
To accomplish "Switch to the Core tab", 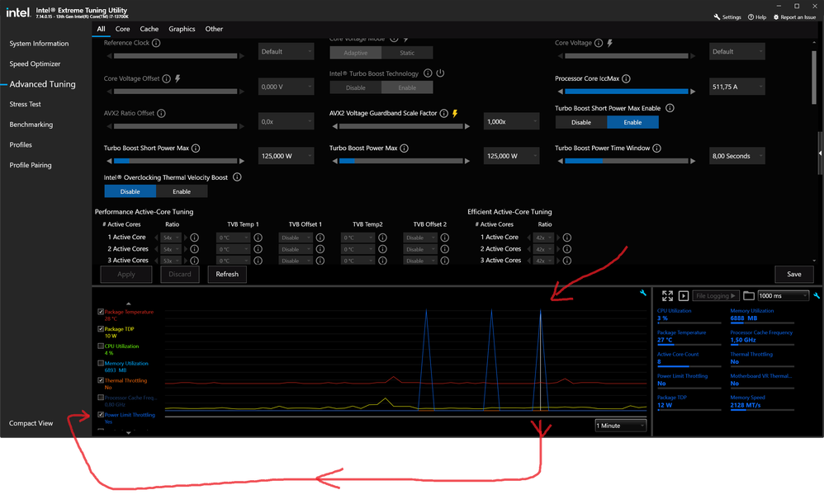I will (122, 29).
